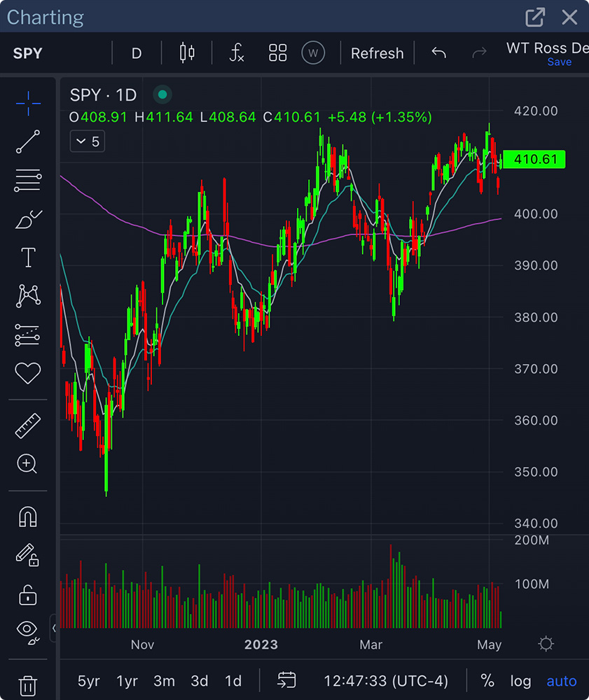589x700 pixels.
Task: Pop out the Charting window
Action: tap(535, 17)
